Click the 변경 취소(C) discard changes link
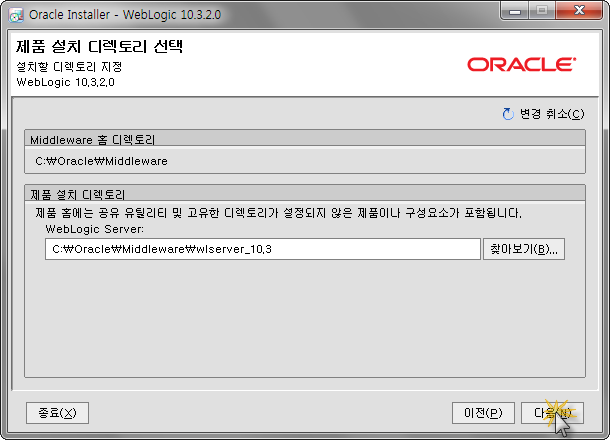610x440 pixels. pos(552,114)
